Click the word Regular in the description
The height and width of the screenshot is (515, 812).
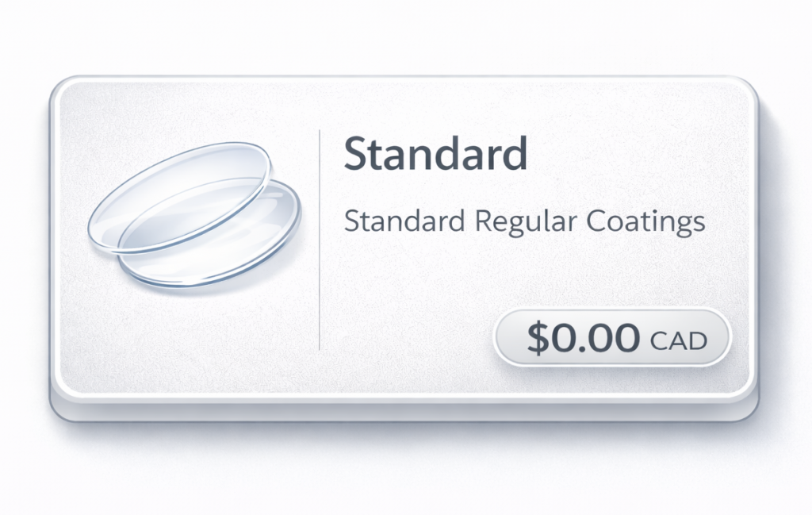(x=524, y=221)
